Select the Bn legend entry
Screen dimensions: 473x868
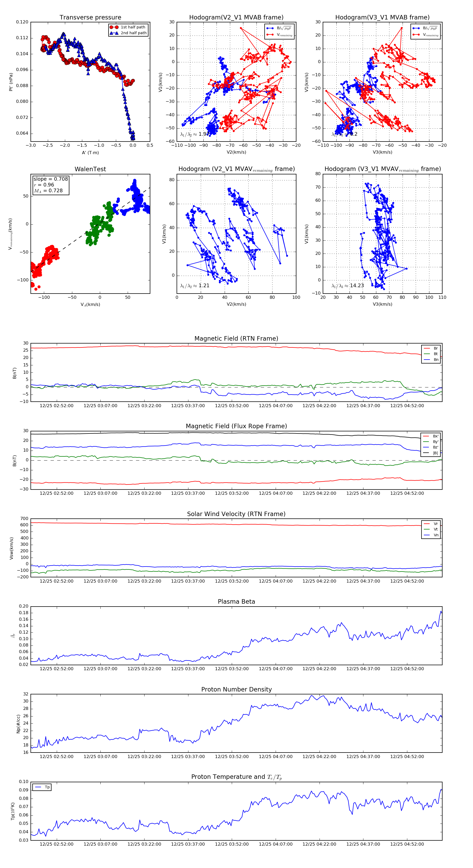pos(431,360)
